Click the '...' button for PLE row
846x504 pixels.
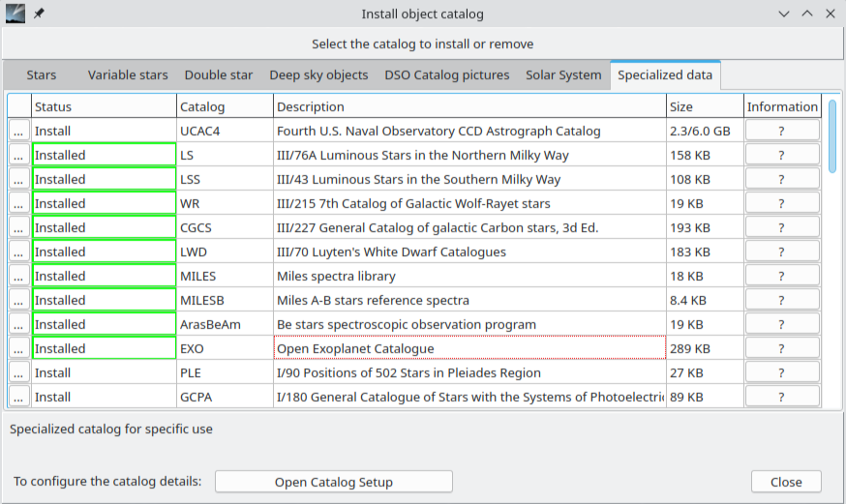19,373
